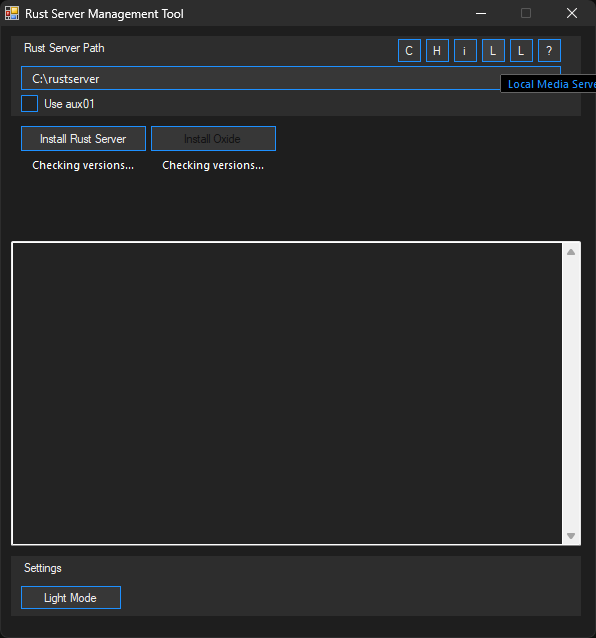Click the Rust Server Path input field
This screenshot has height=638, width=596.
click(x=291, y=78)
